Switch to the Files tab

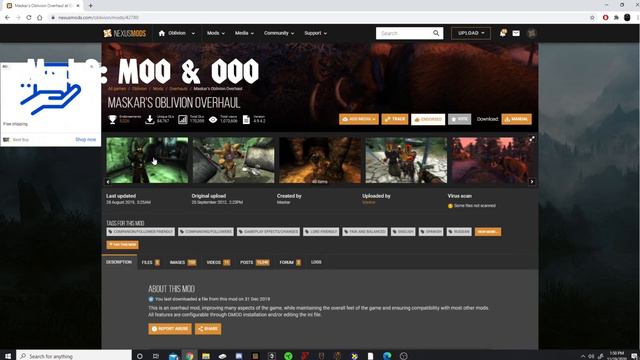151,262
